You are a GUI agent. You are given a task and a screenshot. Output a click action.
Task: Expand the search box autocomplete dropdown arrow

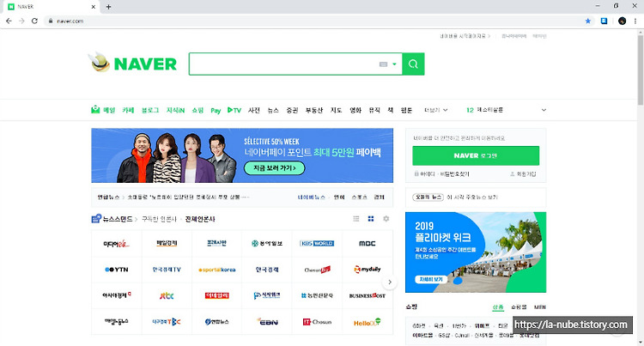click(394, 64)
